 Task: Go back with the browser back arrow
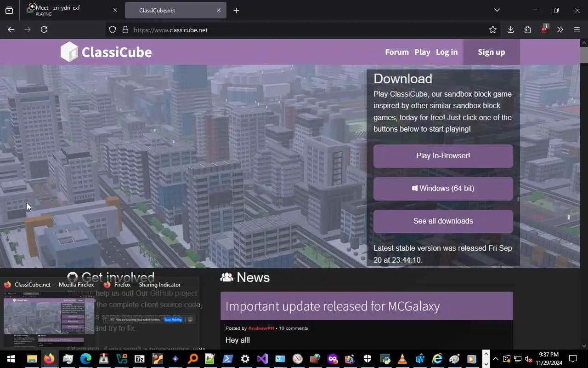tap(11, 29)
